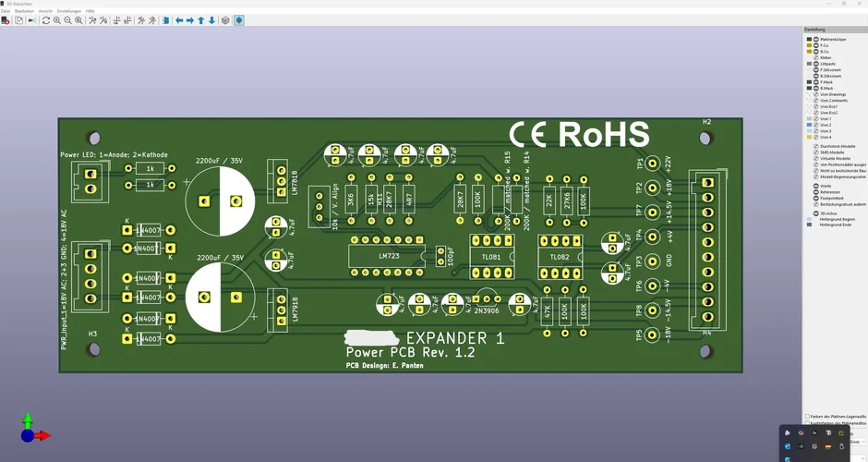Open the Bearbeiten menu
The image size is (868, 462).
pos(24,11)
